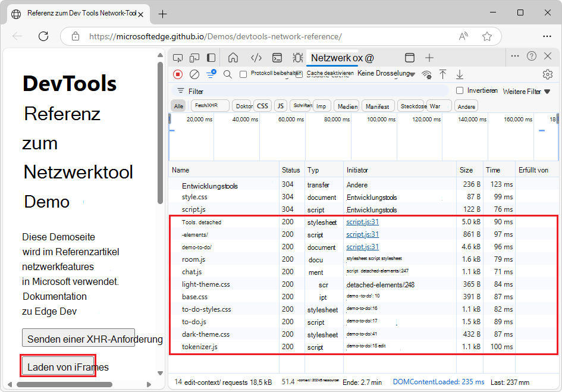Open the network conditions wifi dropdown
Screen dimensions: 562x392
pyautogui.click(x=426, y=74)
